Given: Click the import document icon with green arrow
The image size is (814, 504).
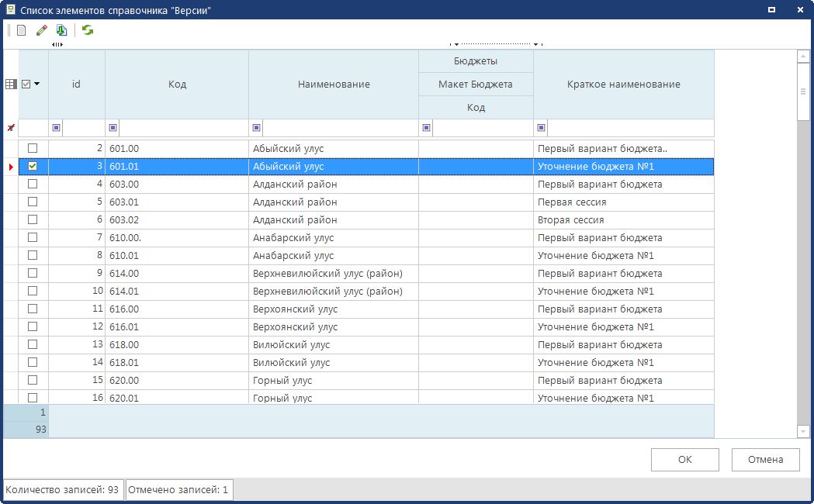Looking at the screenshot, I should coord(61,30).
